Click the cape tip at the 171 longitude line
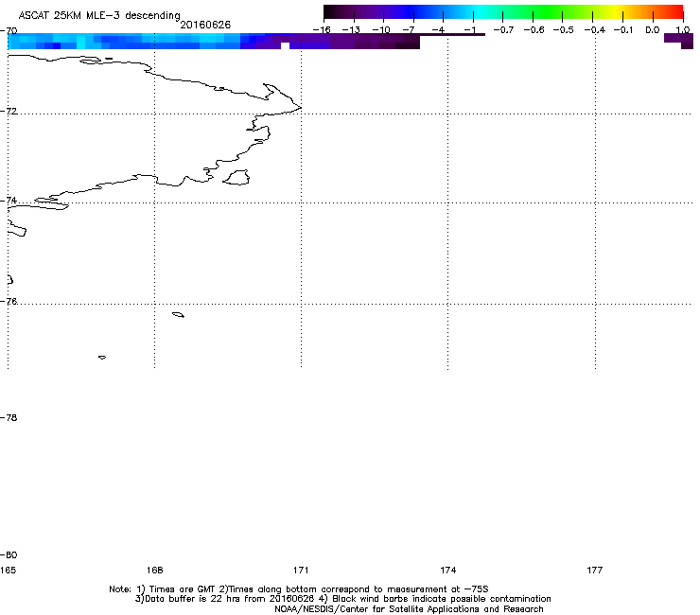 point(300,107)
